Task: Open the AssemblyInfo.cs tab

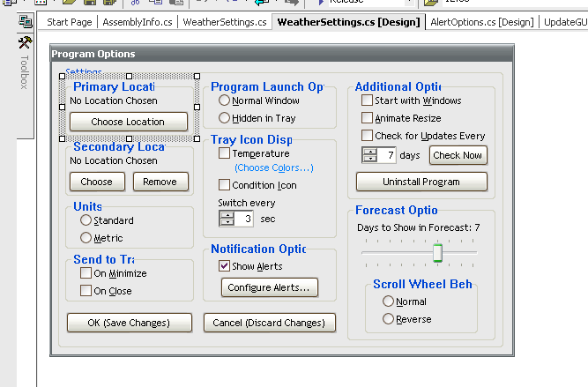Action: click(x=138, y=22)
